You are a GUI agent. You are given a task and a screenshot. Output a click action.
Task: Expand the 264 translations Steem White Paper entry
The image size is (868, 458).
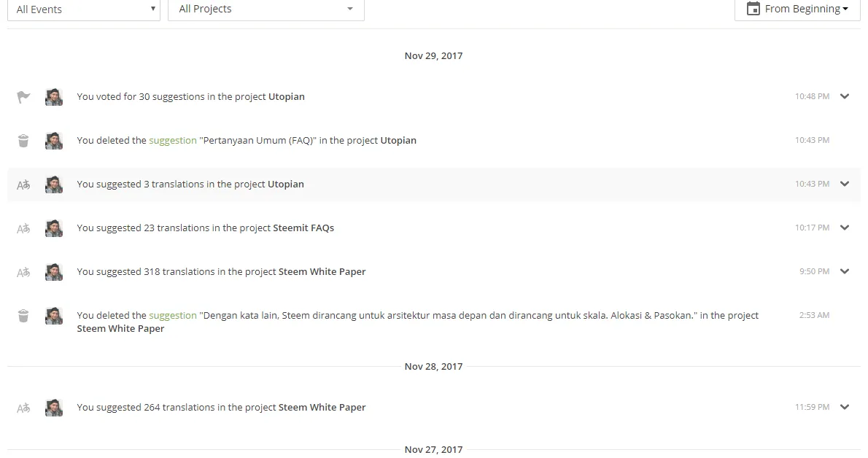pyautogui.click(x=844, y=407)
